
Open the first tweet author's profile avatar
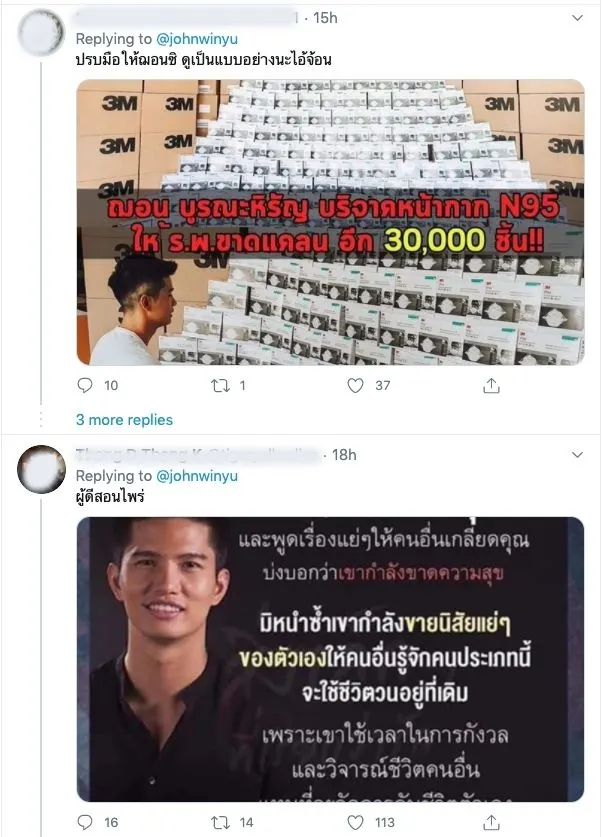tap(41, 32)
